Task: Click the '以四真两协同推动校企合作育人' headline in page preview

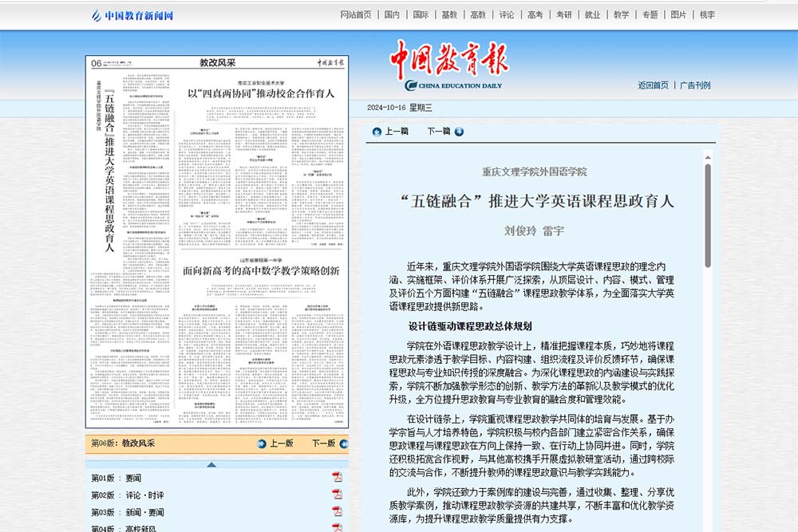Action: (x=261, y=93)
